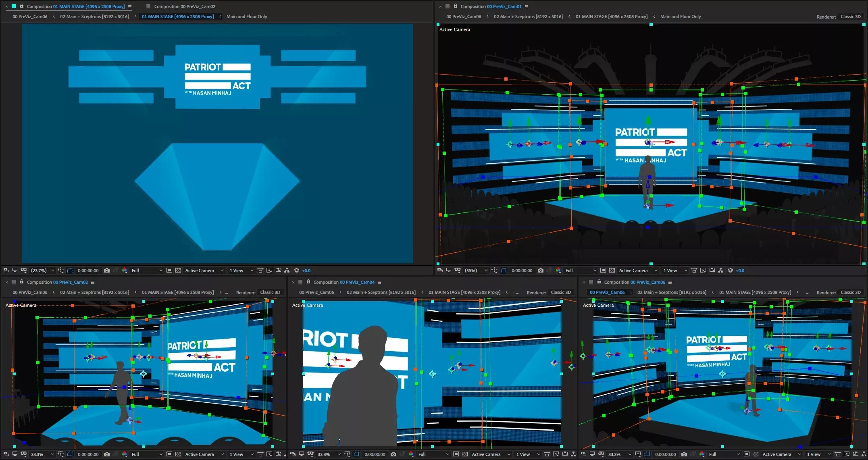Viewport: 868px width, 460px height.
Task: Click the Reset Exposure icon in the Cam01 viewer
Action: click(730, 271)
